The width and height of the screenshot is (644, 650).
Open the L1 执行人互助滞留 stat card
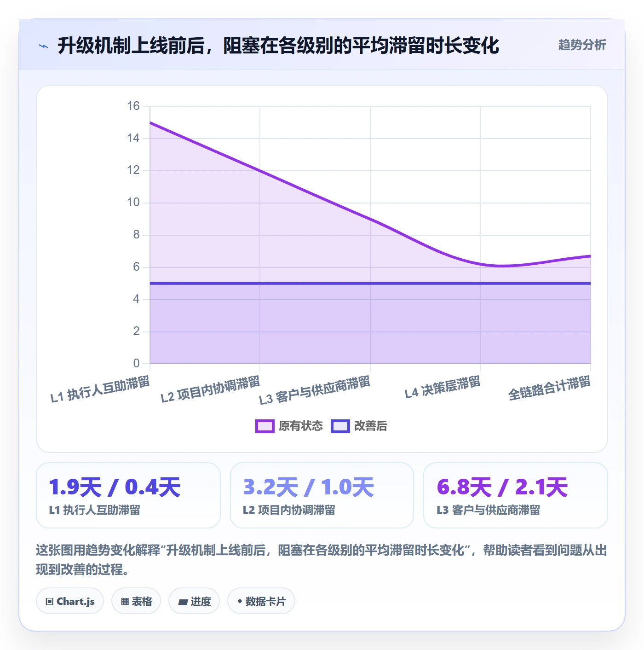pos(128,495)
